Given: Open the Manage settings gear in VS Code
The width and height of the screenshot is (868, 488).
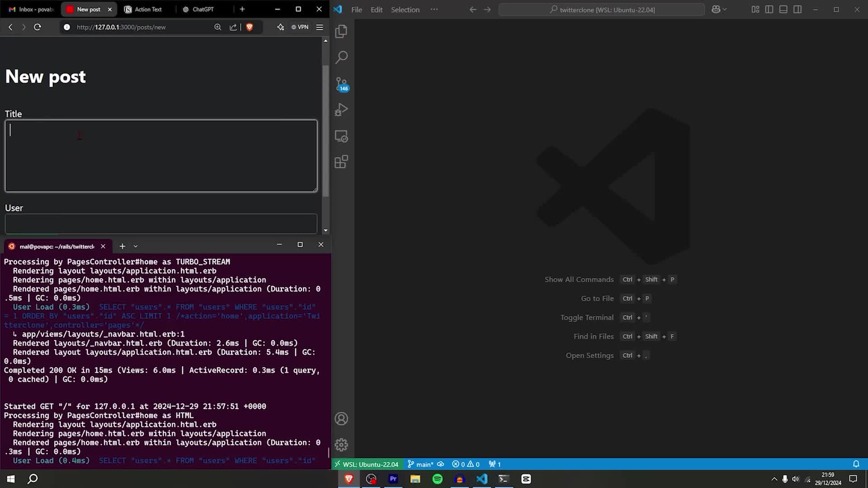Looking at the screenshot, I should [341, 445].
